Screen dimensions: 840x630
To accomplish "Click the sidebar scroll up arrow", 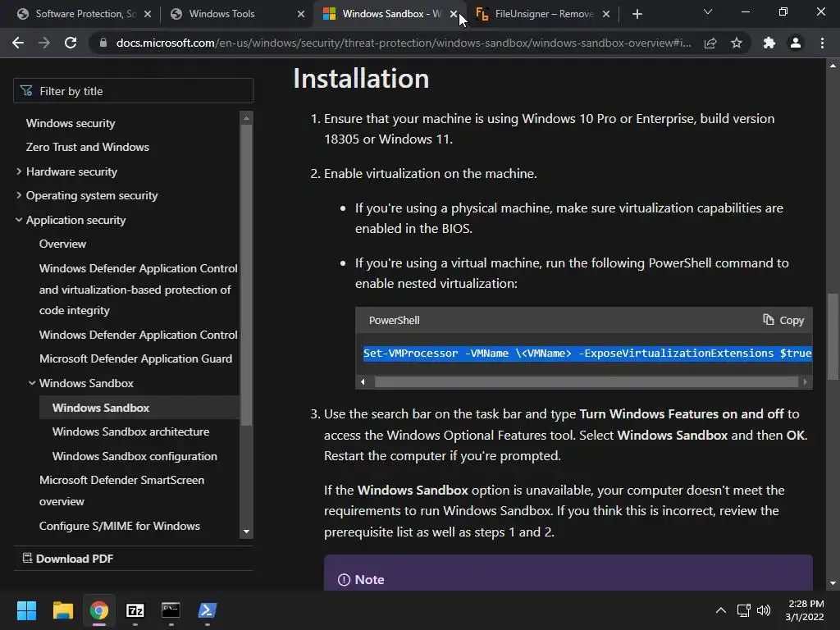I will (x=246, y=118).
